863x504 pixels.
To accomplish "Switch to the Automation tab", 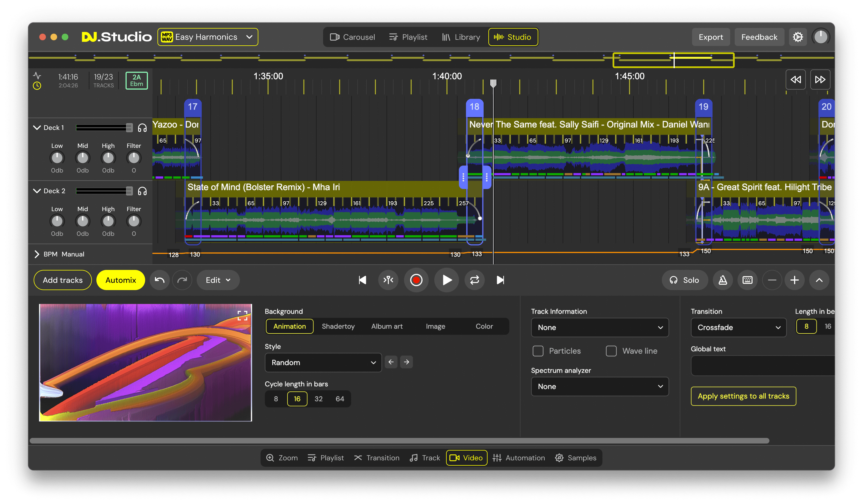I will click(518, 458).
